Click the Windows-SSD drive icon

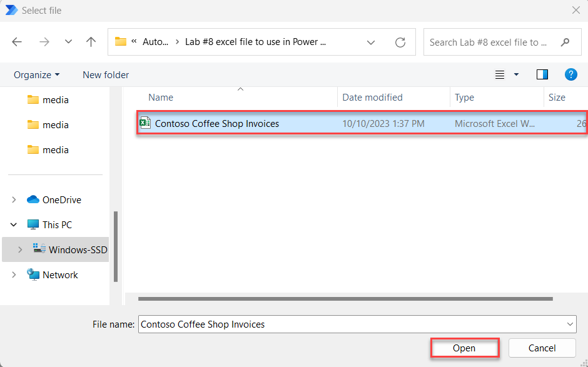tap(39, 248)
